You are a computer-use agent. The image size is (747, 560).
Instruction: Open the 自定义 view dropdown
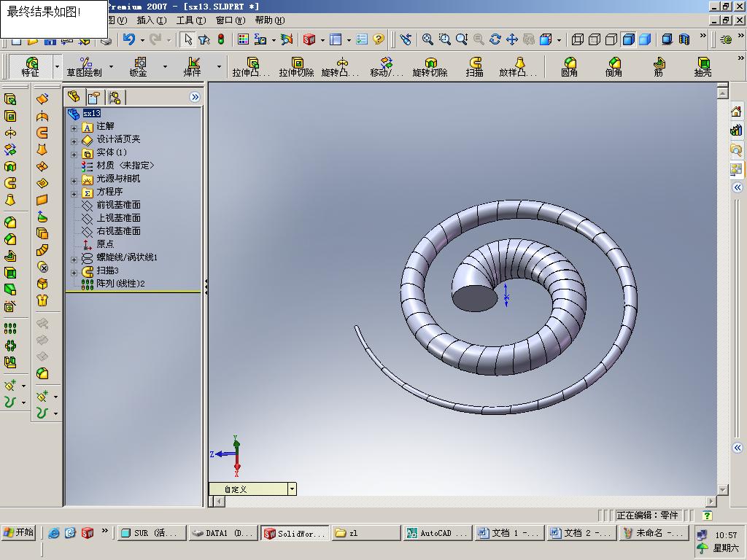pyautogui.click(x=292, y=489)
